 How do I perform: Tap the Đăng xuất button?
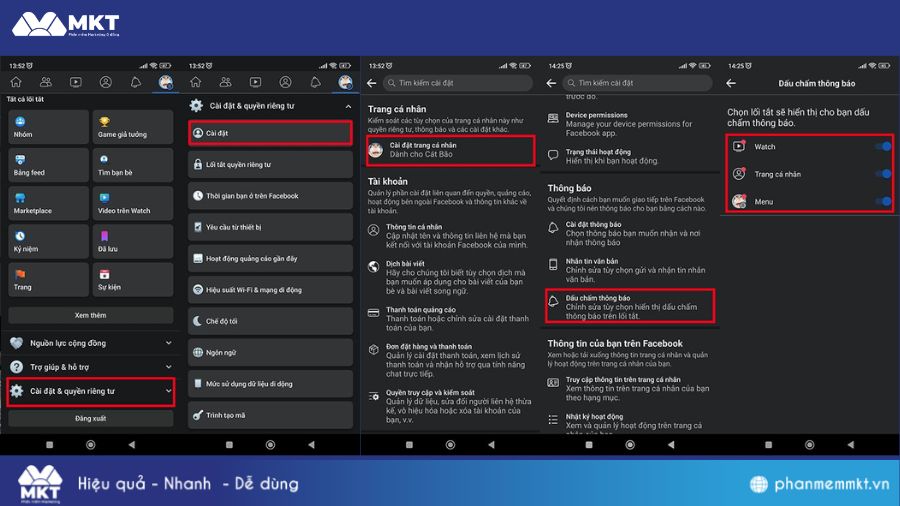click(x=91, y=418)
